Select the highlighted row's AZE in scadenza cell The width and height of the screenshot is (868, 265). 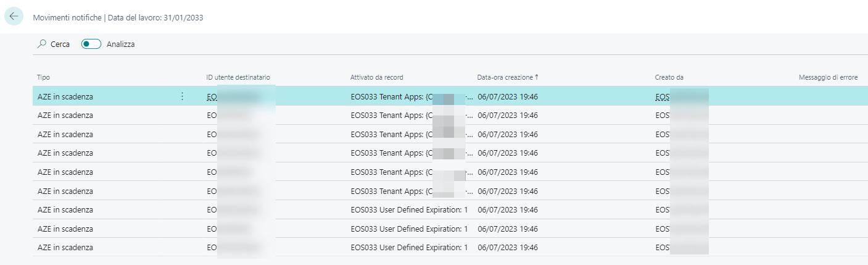pos(65,97)
